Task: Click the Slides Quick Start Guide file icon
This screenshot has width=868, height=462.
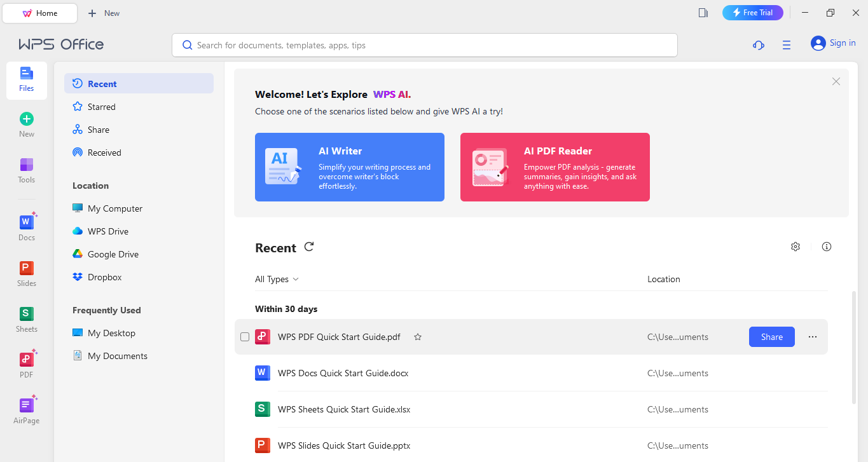Action: pos(263,445)
